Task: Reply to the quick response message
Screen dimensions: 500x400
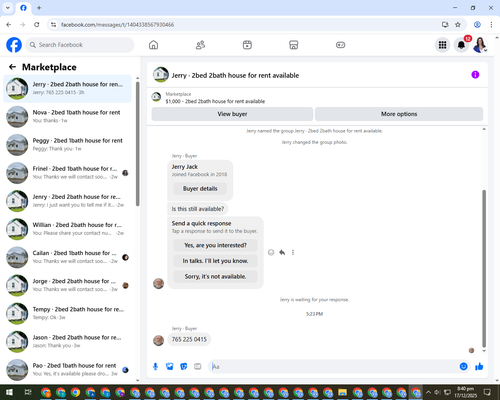Action: coord(282,252)
